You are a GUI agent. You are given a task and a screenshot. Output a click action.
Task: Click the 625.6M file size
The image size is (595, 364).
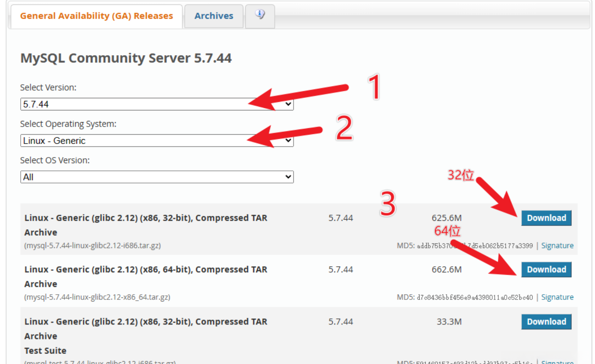tap(447, 218)
